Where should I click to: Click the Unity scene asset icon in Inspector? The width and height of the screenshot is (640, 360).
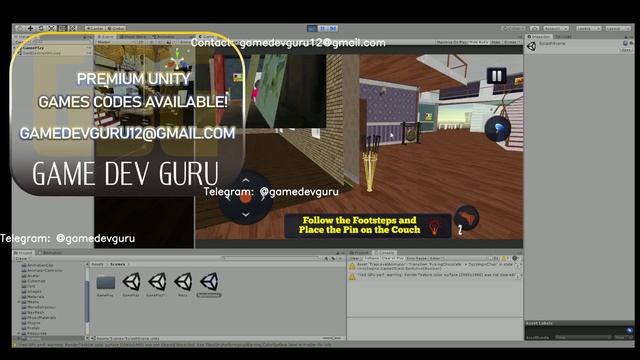coord(531,46)
